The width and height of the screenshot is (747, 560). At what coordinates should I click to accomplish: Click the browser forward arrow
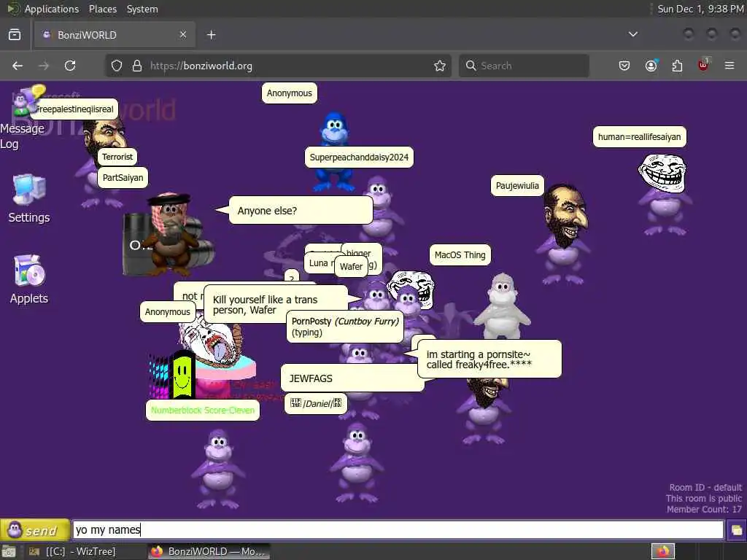44,66
